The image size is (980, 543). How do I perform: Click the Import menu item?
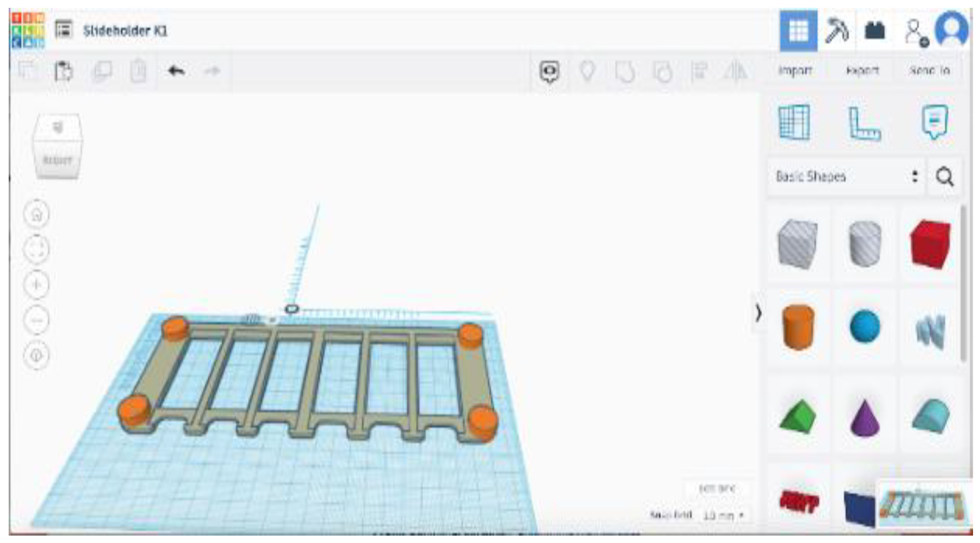click(795, 71)
